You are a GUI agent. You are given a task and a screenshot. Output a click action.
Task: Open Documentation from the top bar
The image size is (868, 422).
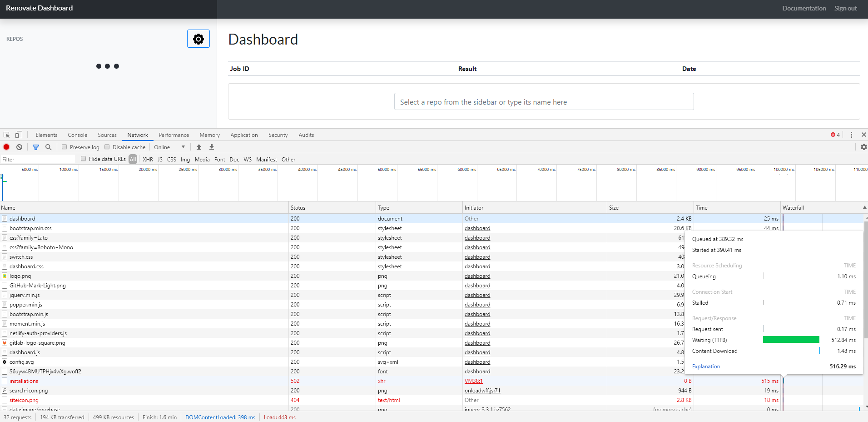pos(804,8)
